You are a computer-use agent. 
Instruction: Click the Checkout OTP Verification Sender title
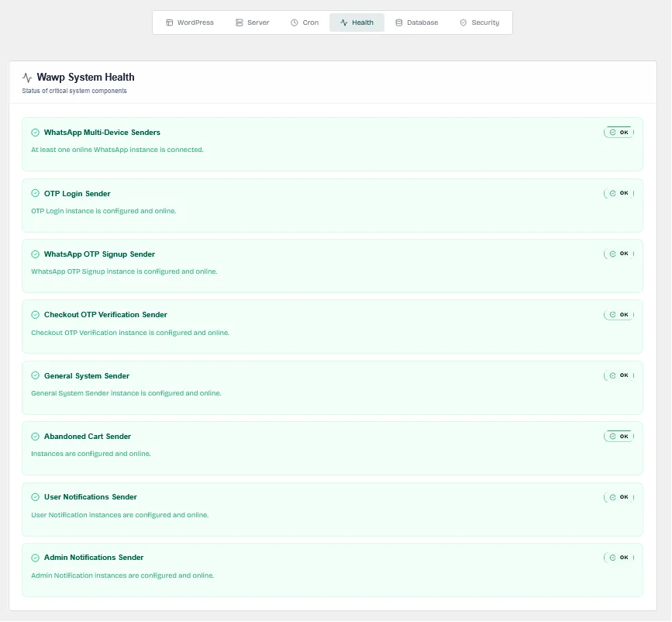tap(105, 315)
